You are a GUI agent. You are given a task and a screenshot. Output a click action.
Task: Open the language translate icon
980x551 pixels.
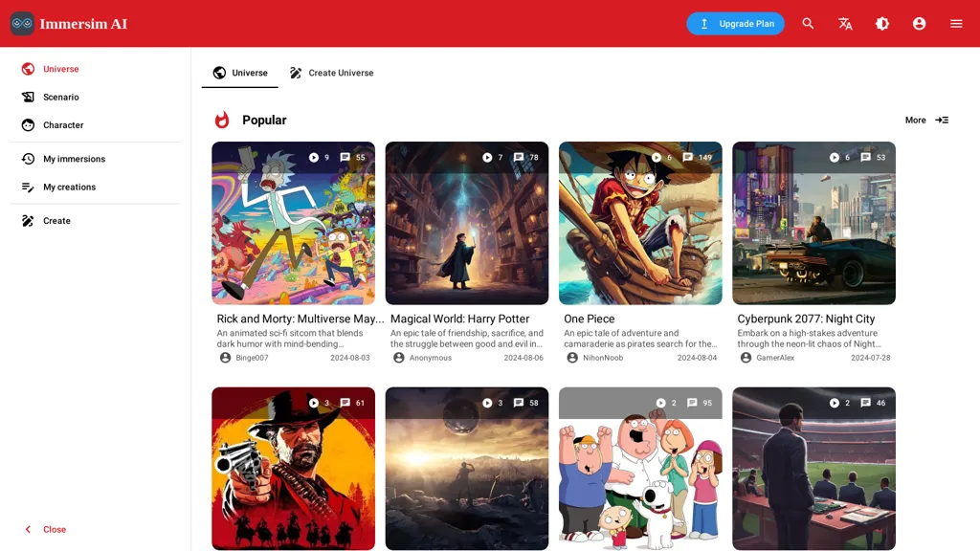(x=845, y=24)
